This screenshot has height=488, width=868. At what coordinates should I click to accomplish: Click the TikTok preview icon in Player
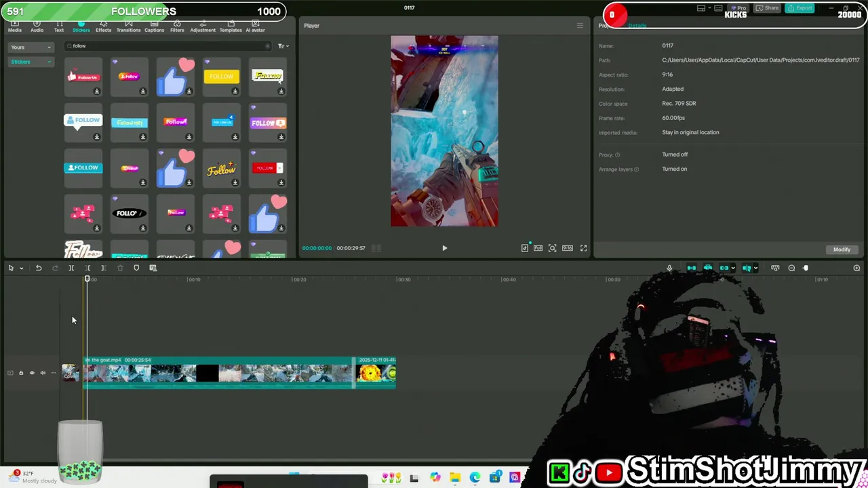525,248
